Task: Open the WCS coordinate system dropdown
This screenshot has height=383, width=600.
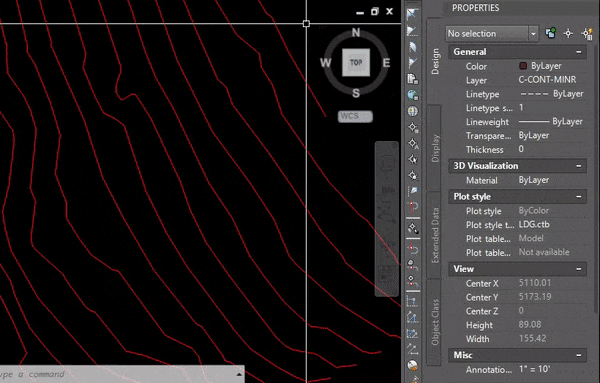Action: (355, 116)
